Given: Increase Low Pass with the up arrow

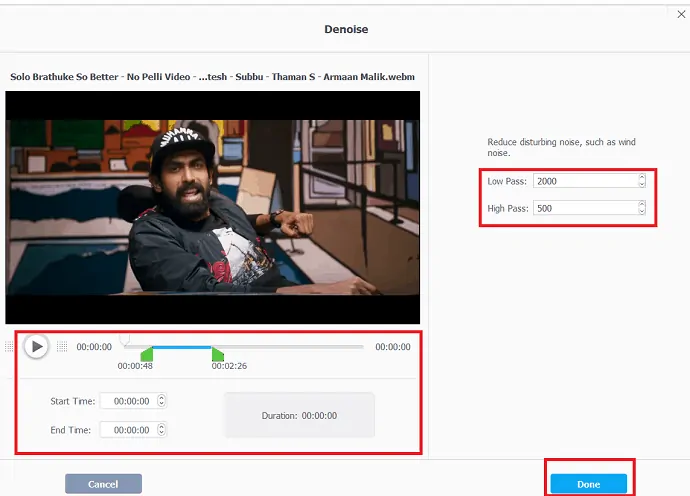Looking at the screenshot, I should point(642,177).
